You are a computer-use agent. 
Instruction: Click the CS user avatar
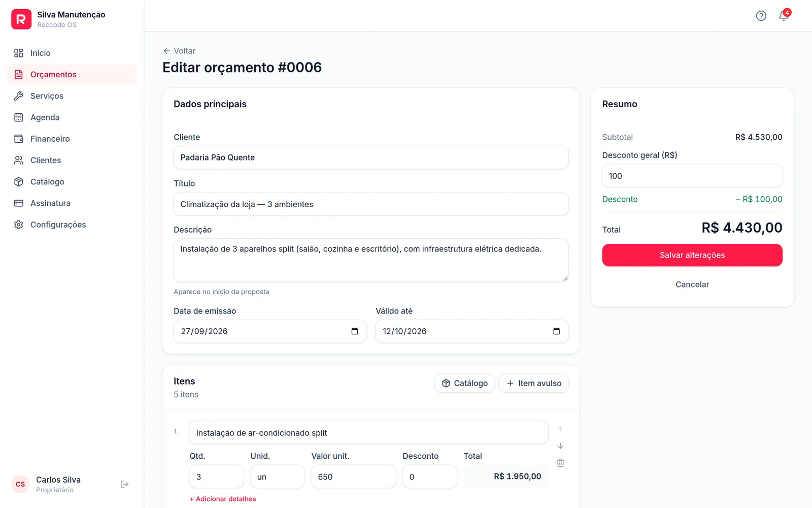pyautogui.click(x=20, y=484)
